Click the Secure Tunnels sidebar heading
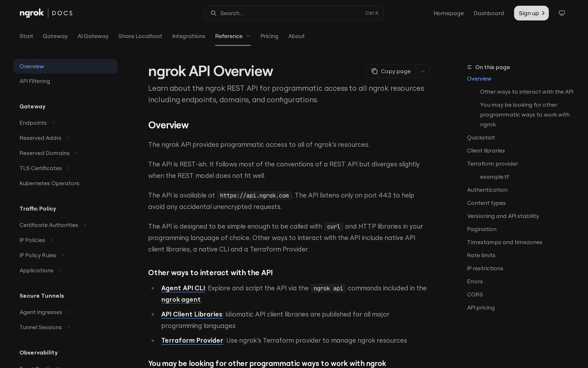Image resolution: width=588 pixels, height=368 pixels. point(42,296)
